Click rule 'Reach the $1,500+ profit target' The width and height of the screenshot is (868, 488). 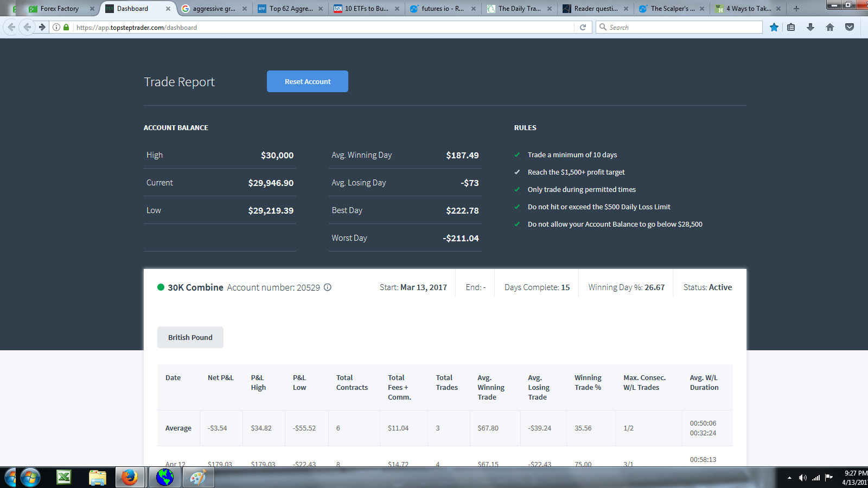[576, 172]
